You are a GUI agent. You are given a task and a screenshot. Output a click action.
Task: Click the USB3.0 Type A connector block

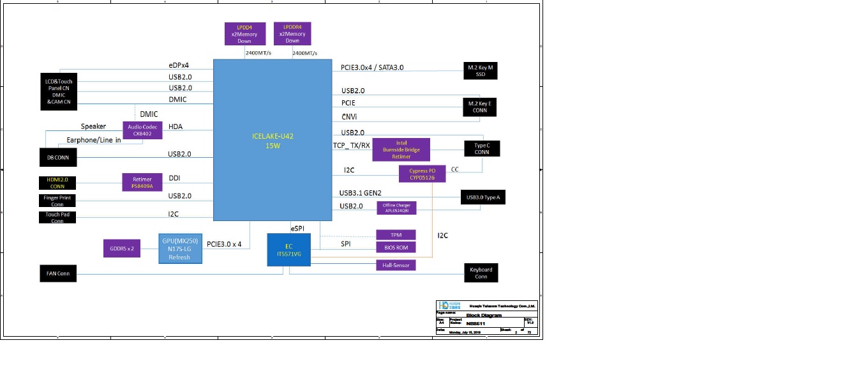pyautogui.click(x=483, y=197)
